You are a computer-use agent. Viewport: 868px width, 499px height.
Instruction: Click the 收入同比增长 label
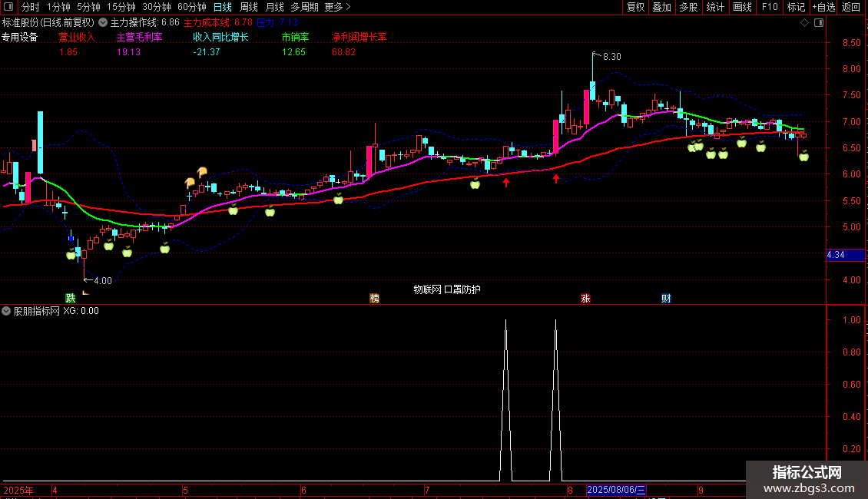click(x=221, y=37)
